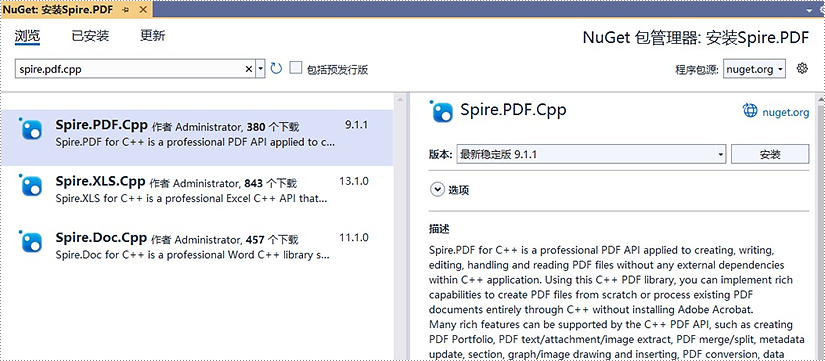Click the refresh icon beside search box

pos(276,68)
